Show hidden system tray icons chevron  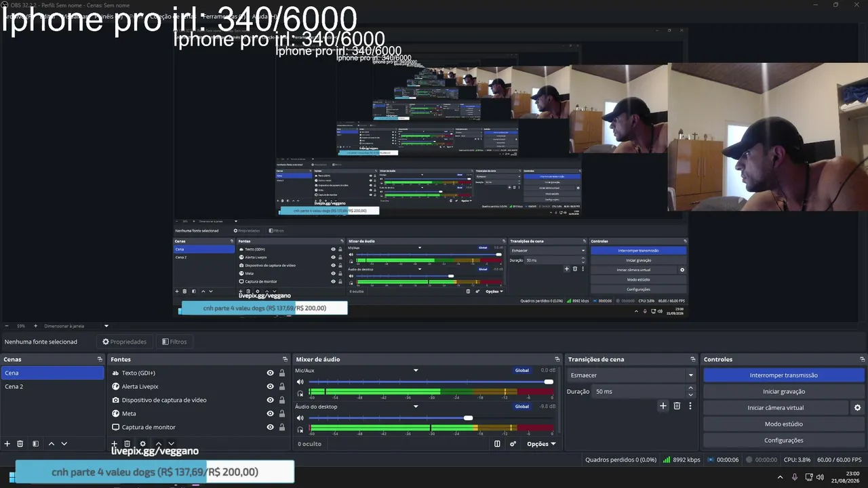tap(780, 477)
